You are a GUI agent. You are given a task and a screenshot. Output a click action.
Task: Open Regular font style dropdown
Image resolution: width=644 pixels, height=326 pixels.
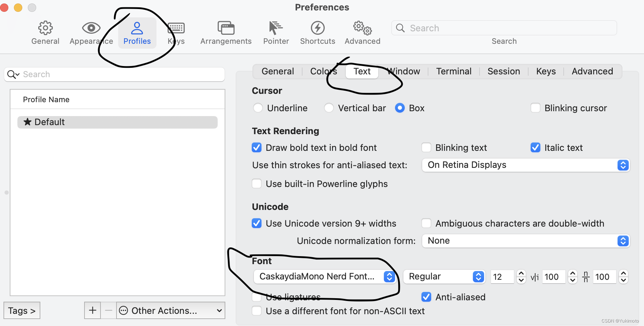pos(444,277)
